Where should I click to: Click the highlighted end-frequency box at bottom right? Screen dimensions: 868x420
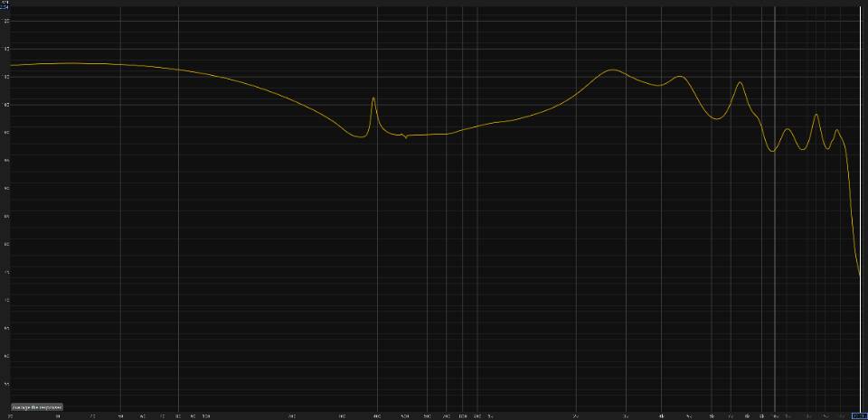[x=860, y=416]
